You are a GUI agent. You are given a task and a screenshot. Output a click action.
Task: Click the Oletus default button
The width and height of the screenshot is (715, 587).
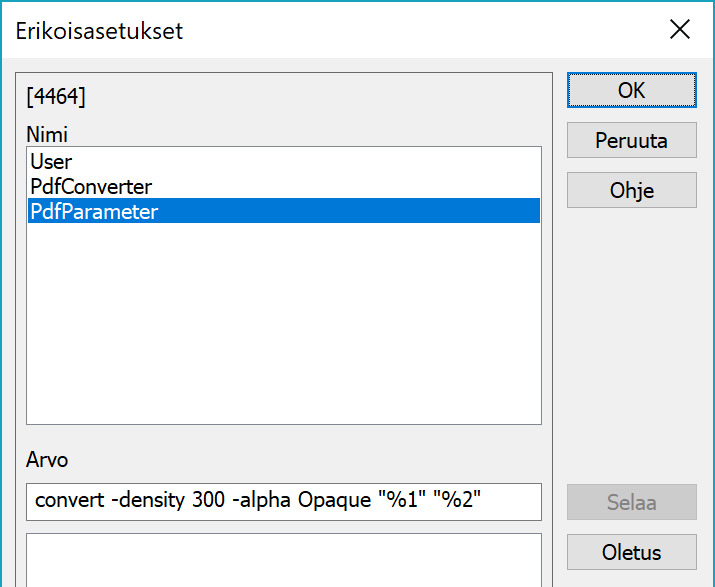[x=631, y=551]
